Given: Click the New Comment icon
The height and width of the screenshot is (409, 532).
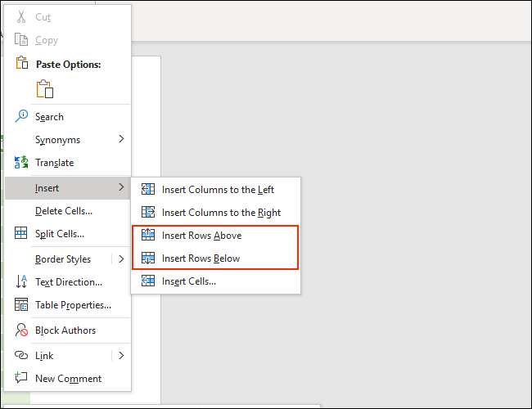Looking at the screenshot, I should pyautogui.click(x=21, y=379).
